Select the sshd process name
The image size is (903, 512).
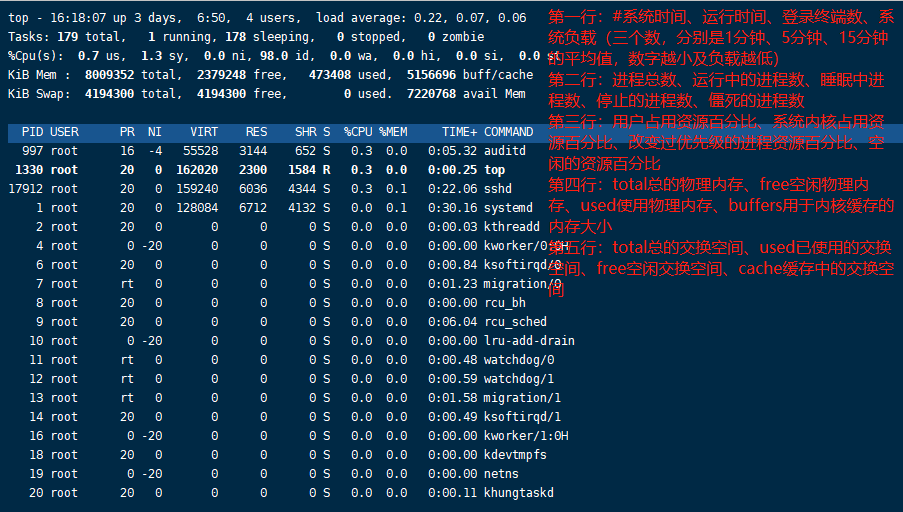498,189
